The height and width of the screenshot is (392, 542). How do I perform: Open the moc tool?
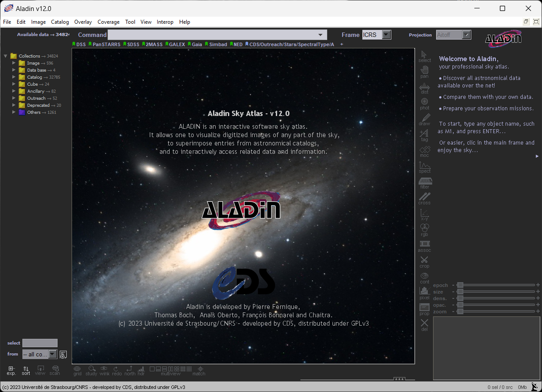click(424, 151)
